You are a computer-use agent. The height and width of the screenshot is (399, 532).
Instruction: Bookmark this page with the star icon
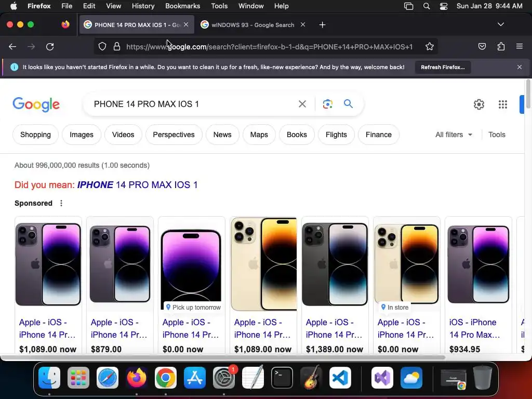[x=430, y=46]
